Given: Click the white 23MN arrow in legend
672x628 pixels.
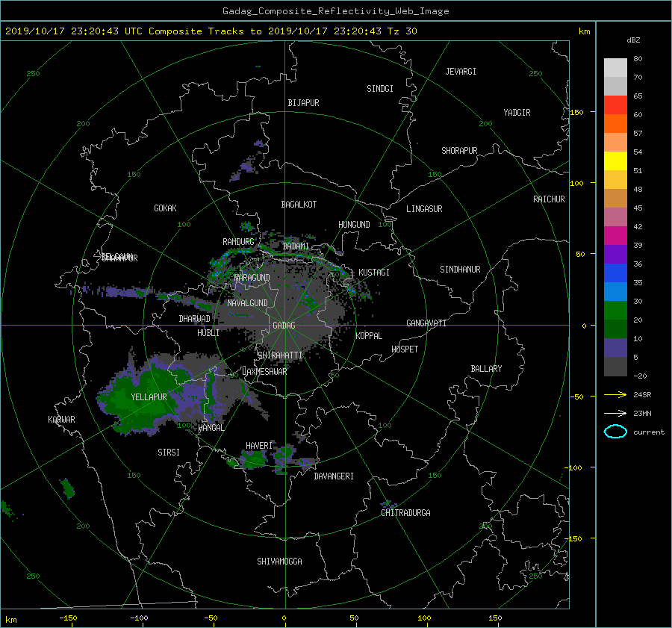Looking at the screenshot, I should 615,413.
